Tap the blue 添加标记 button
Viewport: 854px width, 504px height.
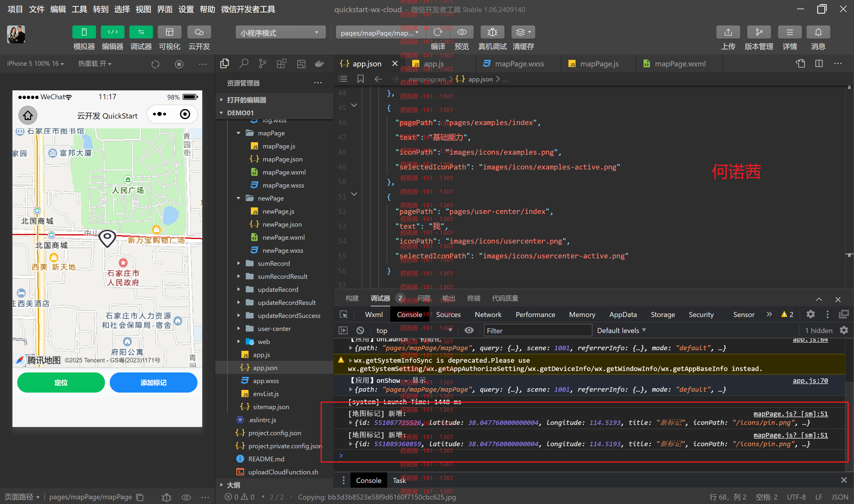point(154,383)
